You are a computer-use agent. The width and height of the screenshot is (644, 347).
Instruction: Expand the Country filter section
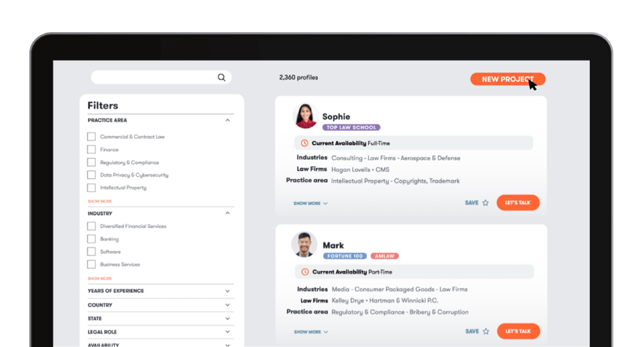[x=227, y=305]
